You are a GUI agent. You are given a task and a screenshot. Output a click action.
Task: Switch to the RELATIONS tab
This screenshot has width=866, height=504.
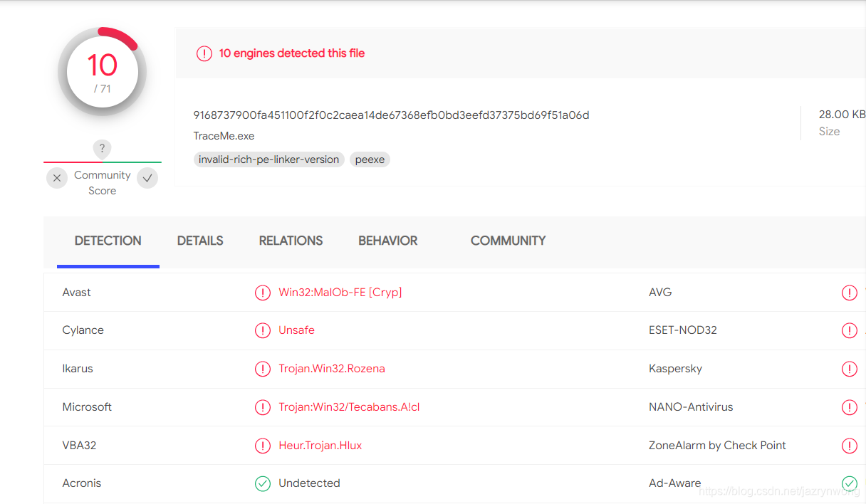point(291,241)
